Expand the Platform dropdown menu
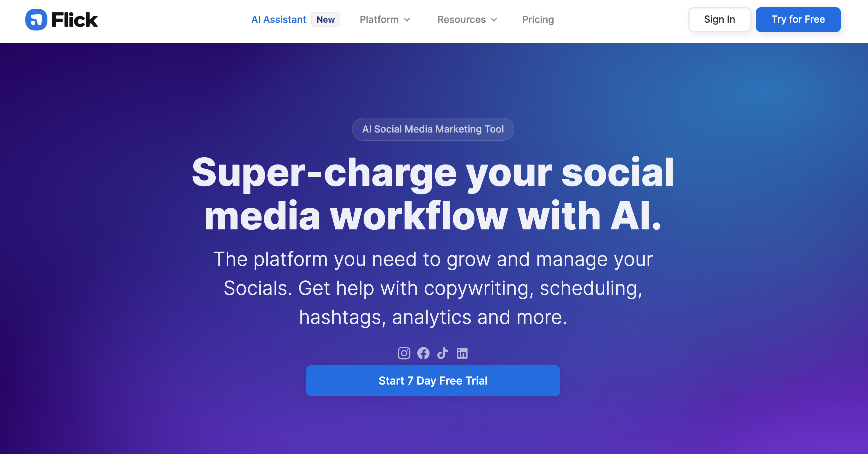The height and width of the screenshot is (454, 868). tap(384, 20)
